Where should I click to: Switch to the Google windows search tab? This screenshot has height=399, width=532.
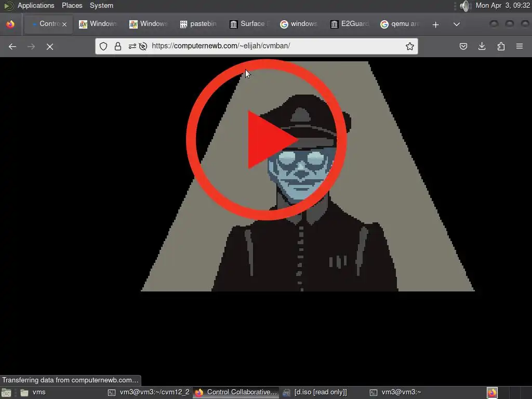(299, 24)
